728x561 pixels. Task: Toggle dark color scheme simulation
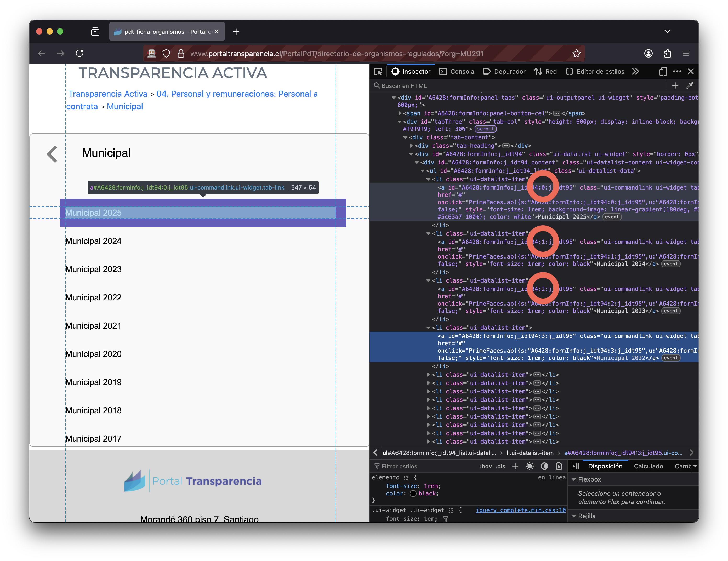click(x=544, y=466)
